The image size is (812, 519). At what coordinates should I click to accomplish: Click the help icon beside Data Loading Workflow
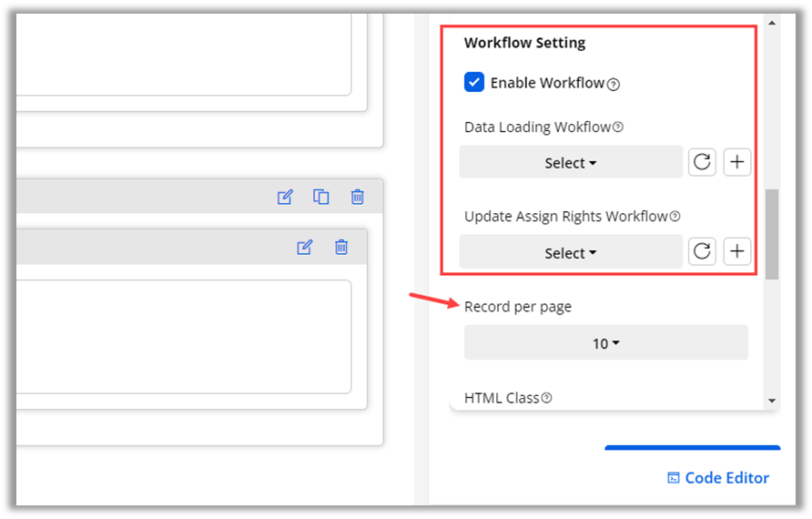pyautogui.click(x=618, y=127)
